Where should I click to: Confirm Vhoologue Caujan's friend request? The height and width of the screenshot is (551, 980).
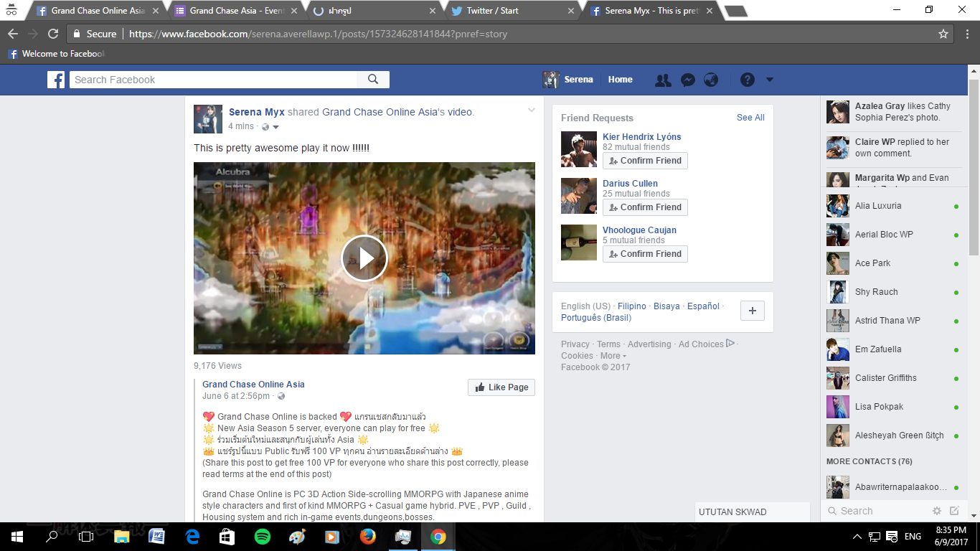[645, 254]
